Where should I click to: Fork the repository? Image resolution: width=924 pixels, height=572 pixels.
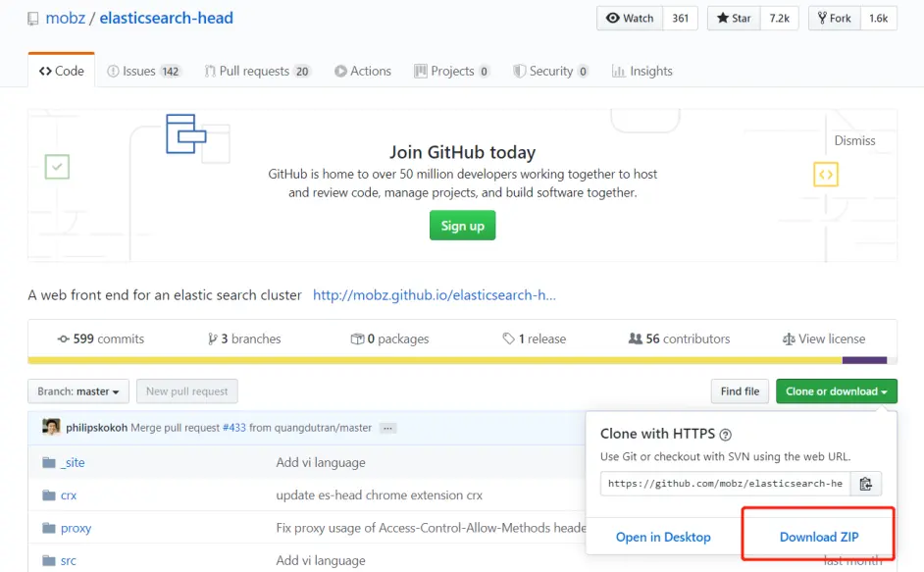click(x=835, y=19)
